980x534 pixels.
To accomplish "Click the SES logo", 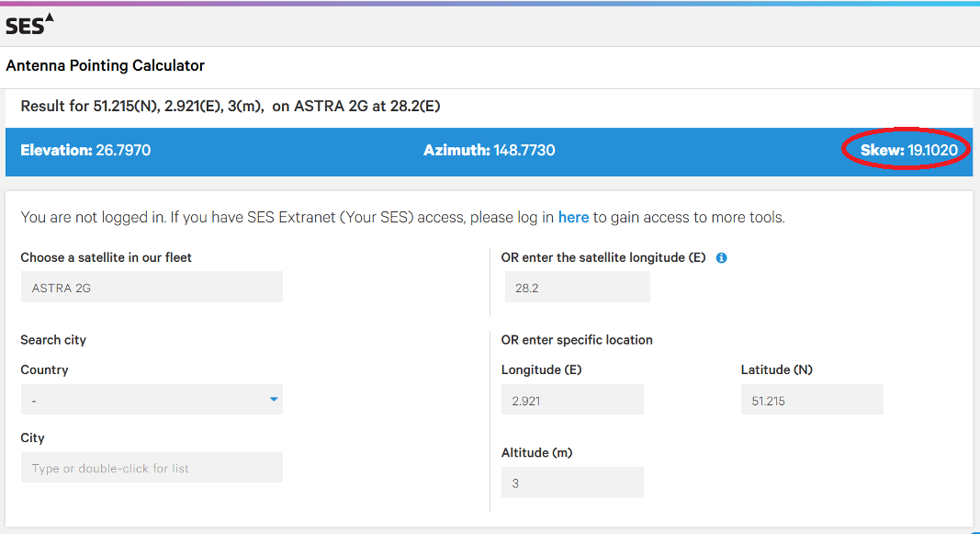I will (29, 25).
